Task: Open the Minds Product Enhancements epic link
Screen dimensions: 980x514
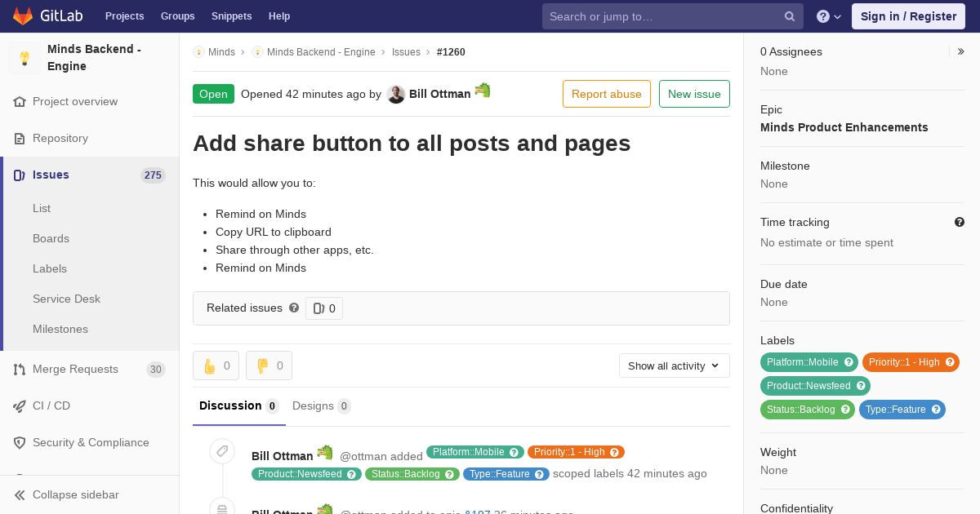Action: (x=844, y=127)
